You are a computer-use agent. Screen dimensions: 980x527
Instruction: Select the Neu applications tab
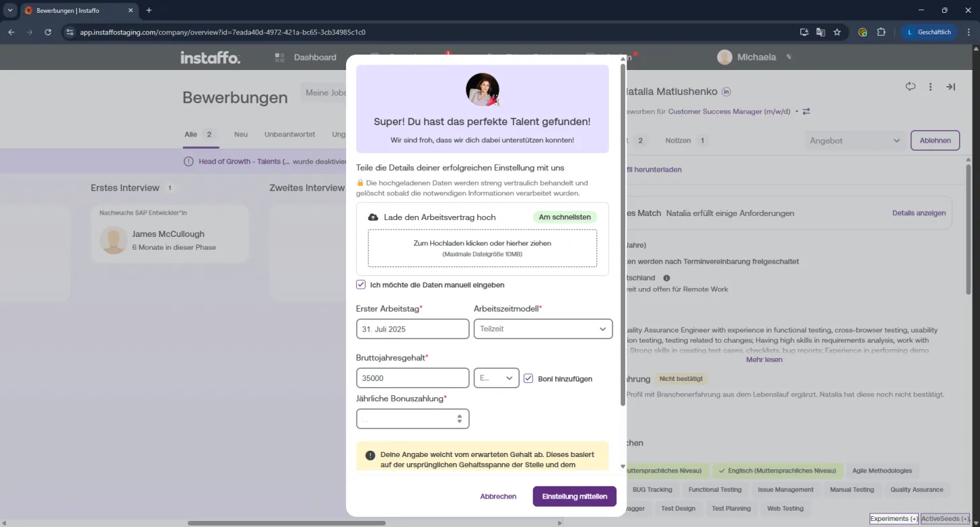click(x=241, y=135)
